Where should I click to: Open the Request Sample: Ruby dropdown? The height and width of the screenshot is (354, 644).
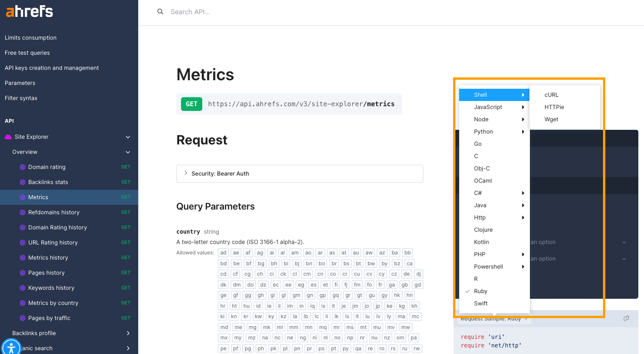[492, 318]
